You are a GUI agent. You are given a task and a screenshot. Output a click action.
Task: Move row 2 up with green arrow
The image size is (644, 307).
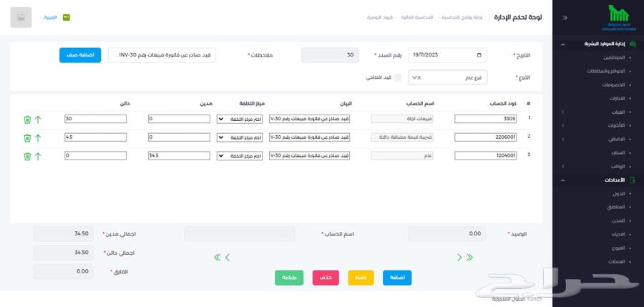tap(38, 138)
